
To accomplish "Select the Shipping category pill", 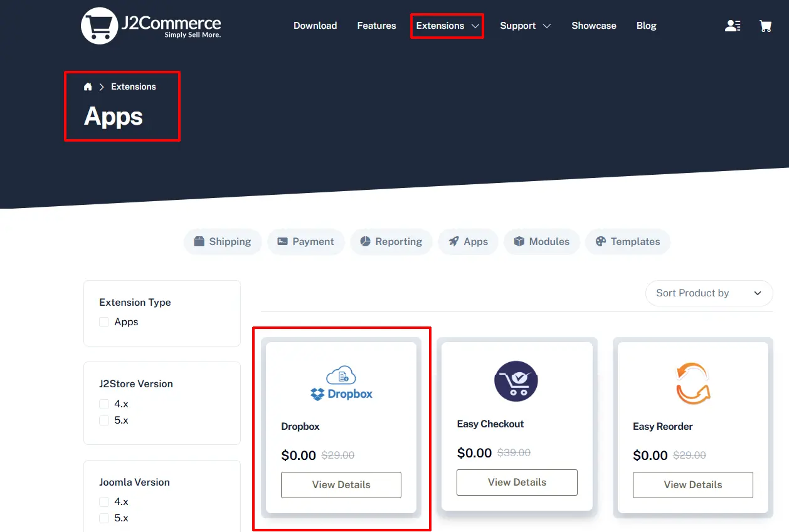I will (223, 241).
